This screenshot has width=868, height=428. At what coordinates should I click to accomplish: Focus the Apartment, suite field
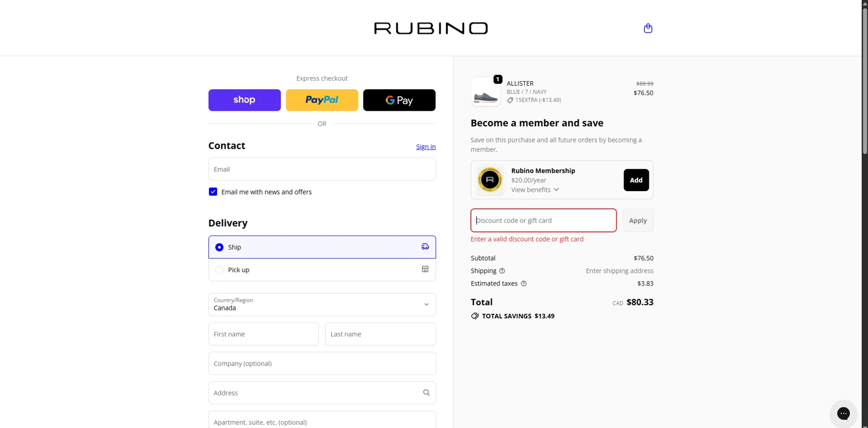[x=322, y=420]
